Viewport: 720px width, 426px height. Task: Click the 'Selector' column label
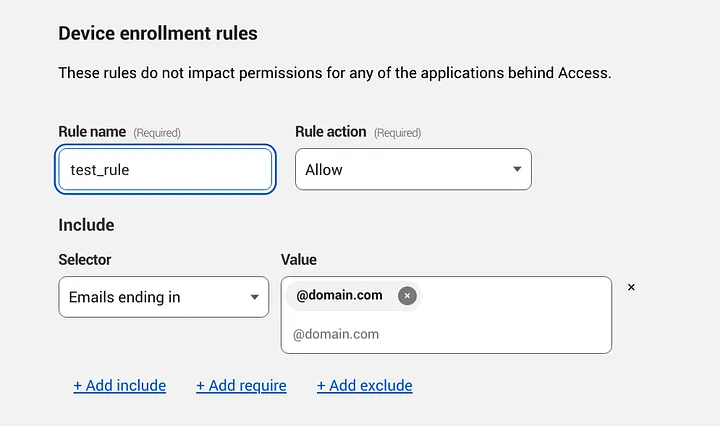(x=85, y=259)
